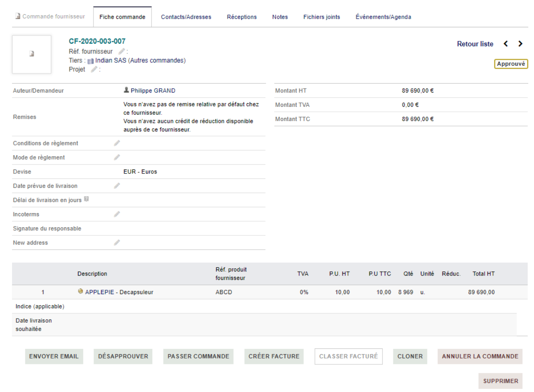Open the Réceptions tab
534x392 pixels.
(242, 17)
